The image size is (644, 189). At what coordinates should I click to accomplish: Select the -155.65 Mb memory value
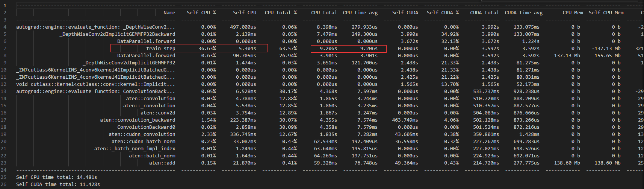coord(606,55)
